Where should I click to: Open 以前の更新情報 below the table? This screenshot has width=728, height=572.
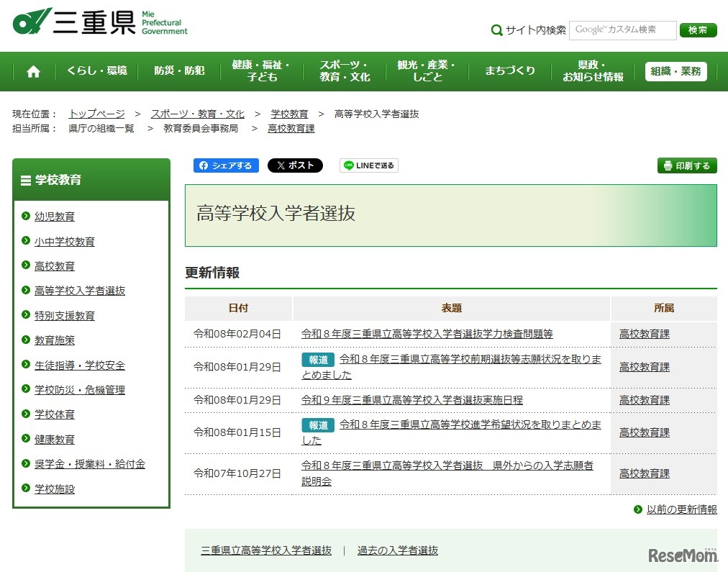[680, 509]
